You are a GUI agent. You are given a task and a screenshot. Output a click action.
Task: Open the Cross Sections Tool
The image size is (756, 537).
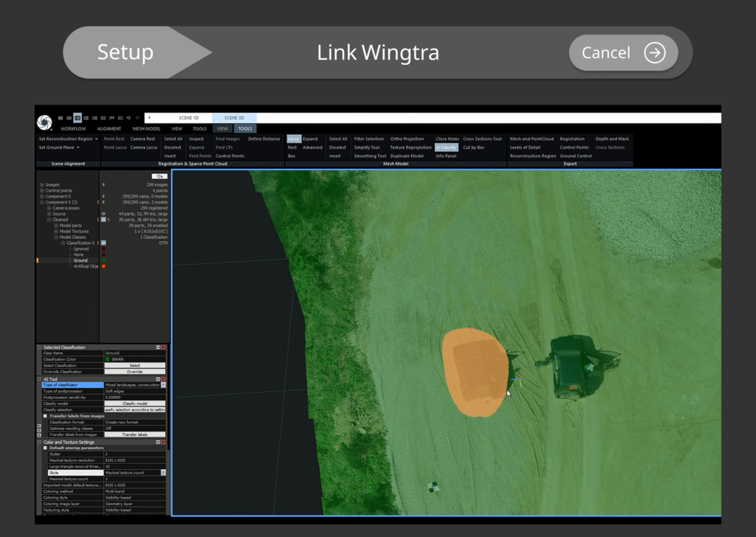pos(482,139)
